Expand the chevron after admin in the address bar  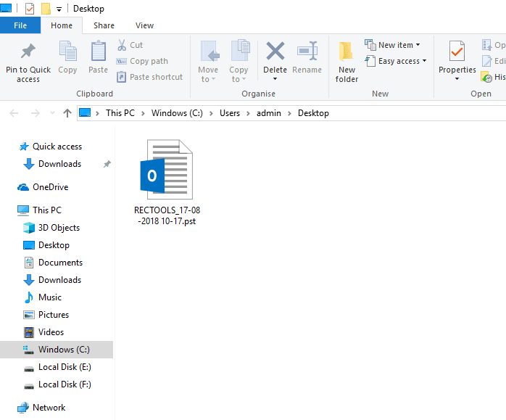289,113
